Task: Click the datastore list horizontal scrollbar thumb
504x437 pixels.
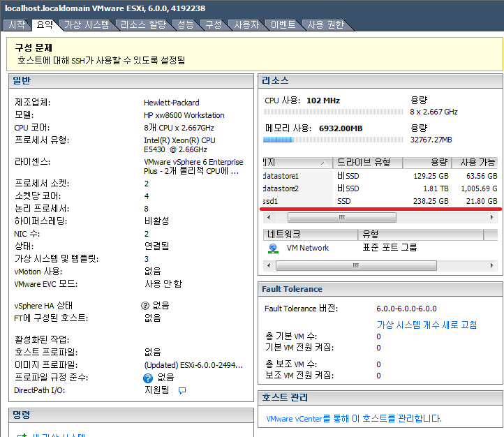Action: (x=342, y=218)
